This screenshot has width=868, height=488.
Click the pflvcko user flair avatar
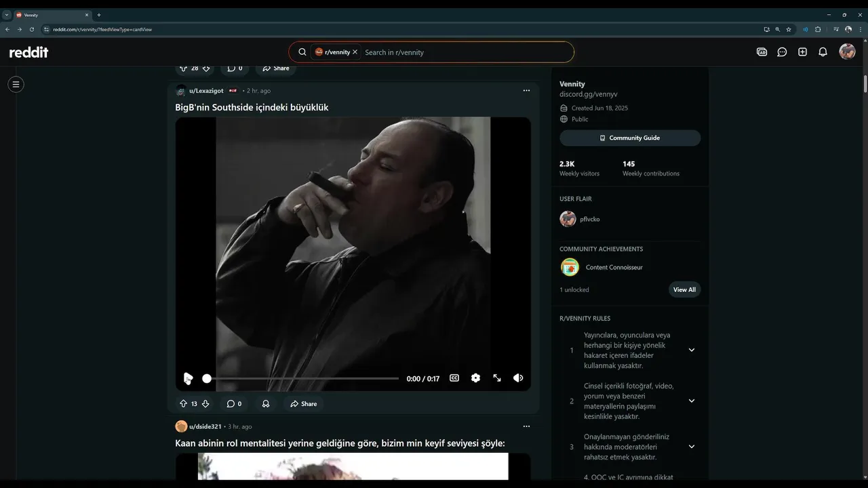click(568, 219)
